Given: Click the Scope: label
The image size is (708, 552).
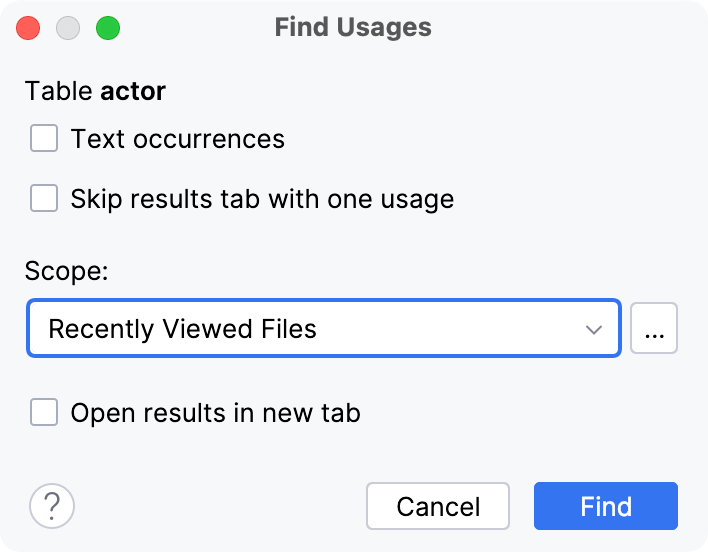Looking at the screenshot, I should (x=63, y=272).
